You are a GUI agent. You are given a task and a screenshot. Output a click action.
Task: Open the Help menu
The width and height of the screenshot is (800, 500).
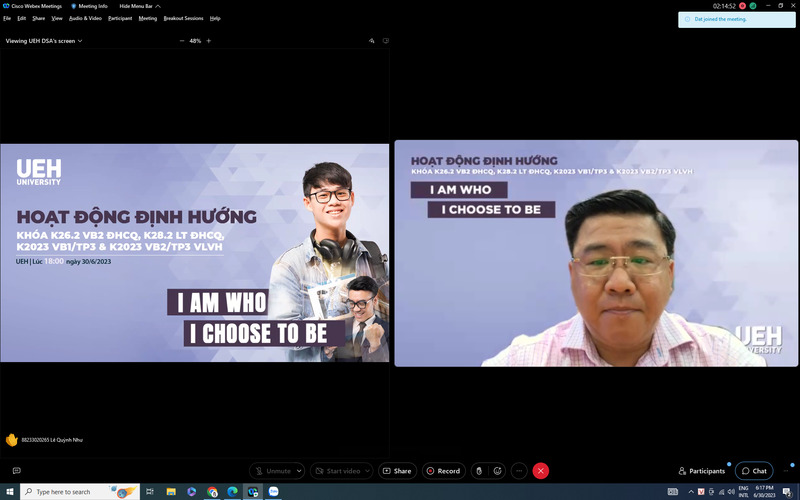point(215,18)
